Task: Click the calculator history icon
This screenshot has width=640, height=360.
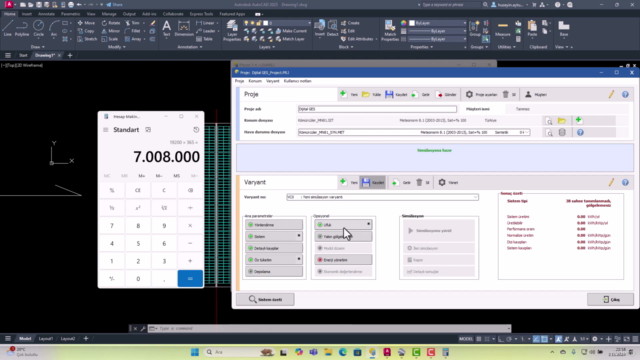Action: (x=196, y=129)
